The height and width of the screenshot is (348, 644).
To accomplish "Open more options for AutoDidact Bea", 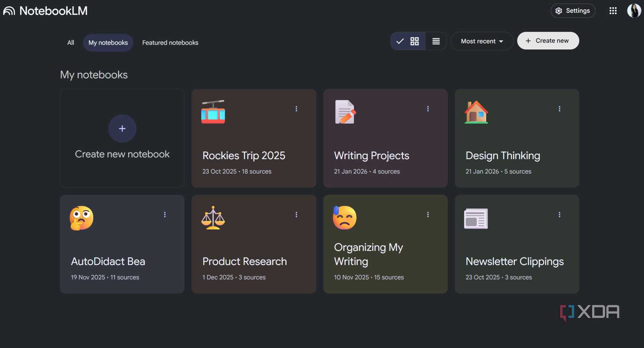I will (x=165, y=215).
